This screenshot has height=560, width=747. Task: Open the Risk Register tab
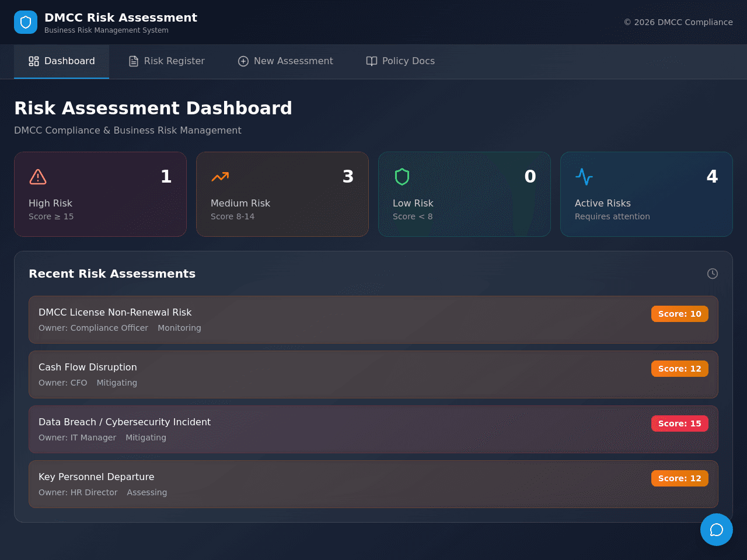pyautogui.click(x=166, y=61)
